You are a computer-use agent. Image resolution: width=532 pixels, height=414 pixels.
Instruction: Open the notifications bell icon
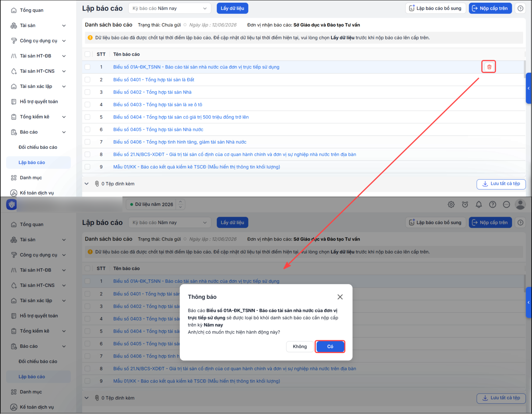coord(479,205)
